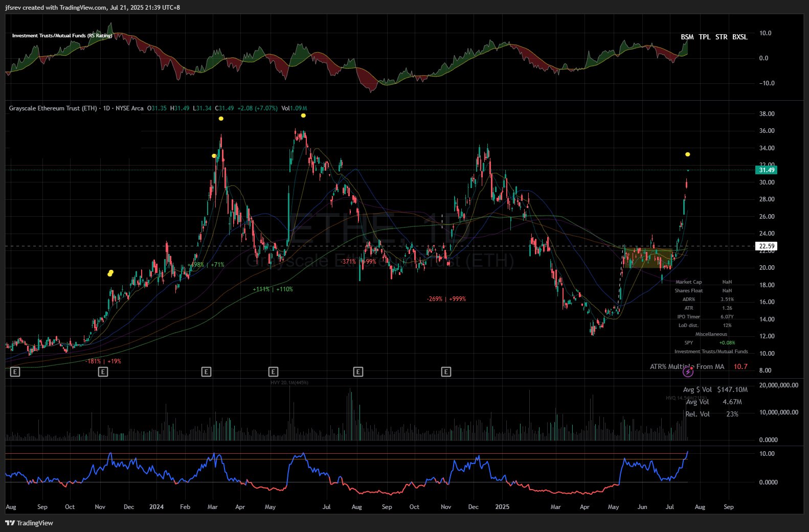
Task: Select the yellow dot above the 36.00 price peak
Action: (x=303, y=115)
